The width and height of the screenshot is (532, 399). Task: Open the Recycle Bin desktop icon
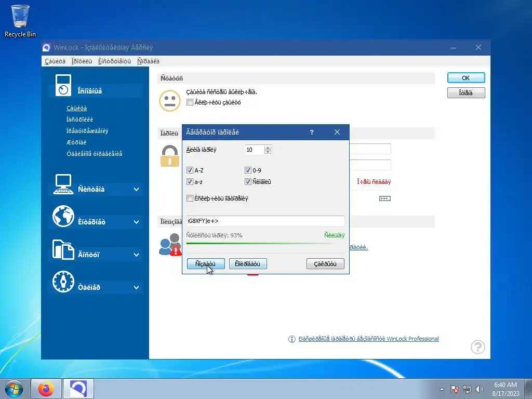[20, 20]
